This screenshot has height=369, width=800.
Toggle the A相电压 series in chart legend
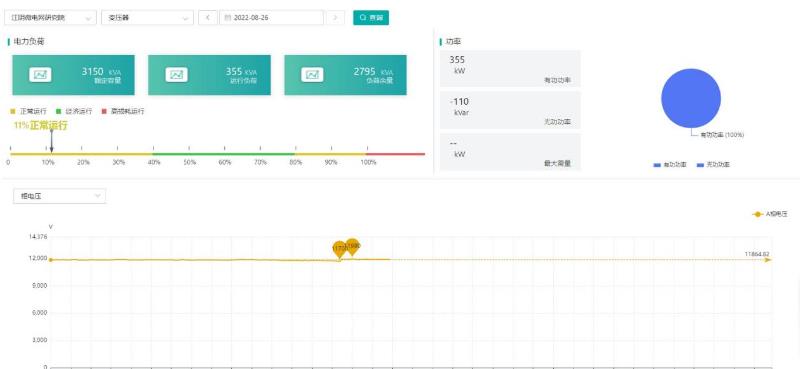[770, 214]
